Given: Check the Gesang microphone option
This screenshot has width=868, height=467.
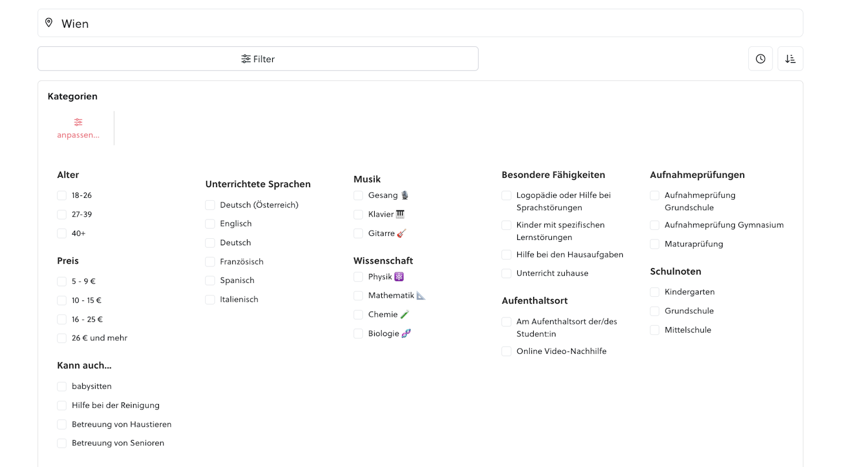Looking at the screenshot, I should pos(358,195).
